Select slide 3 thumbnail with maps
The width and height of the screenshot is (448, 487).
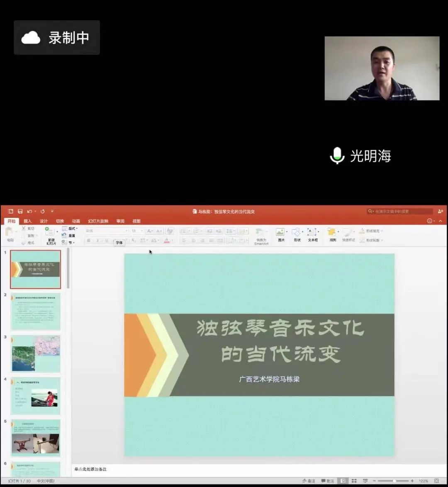tap(36, 354)
